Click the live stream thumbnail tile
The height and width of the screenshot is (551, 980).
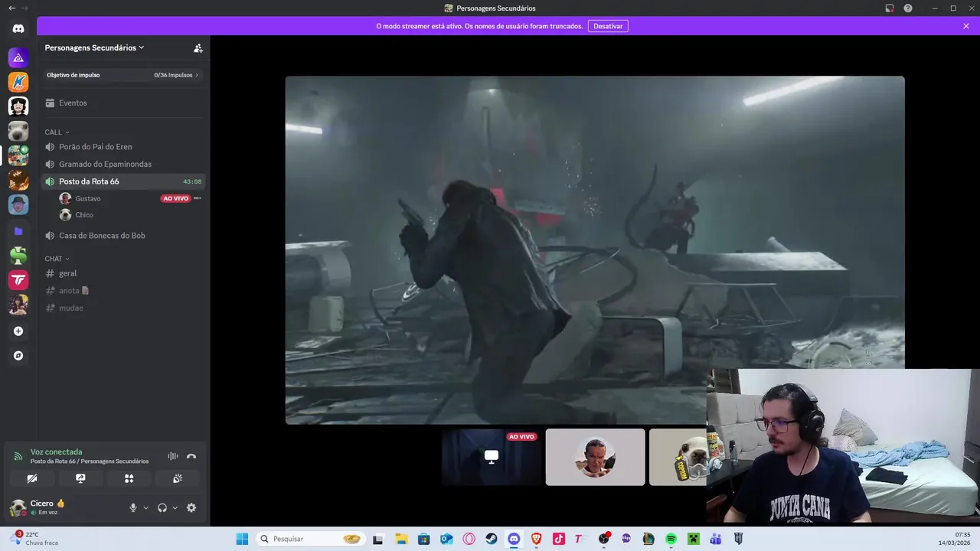click(492, 457)
